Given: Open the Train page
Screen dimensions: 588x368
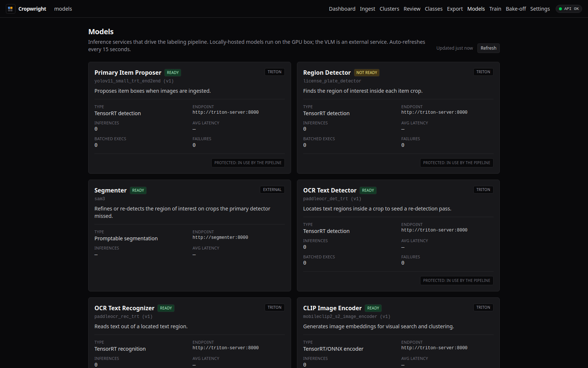Looking at the screenshot, I should coord(495,9).
